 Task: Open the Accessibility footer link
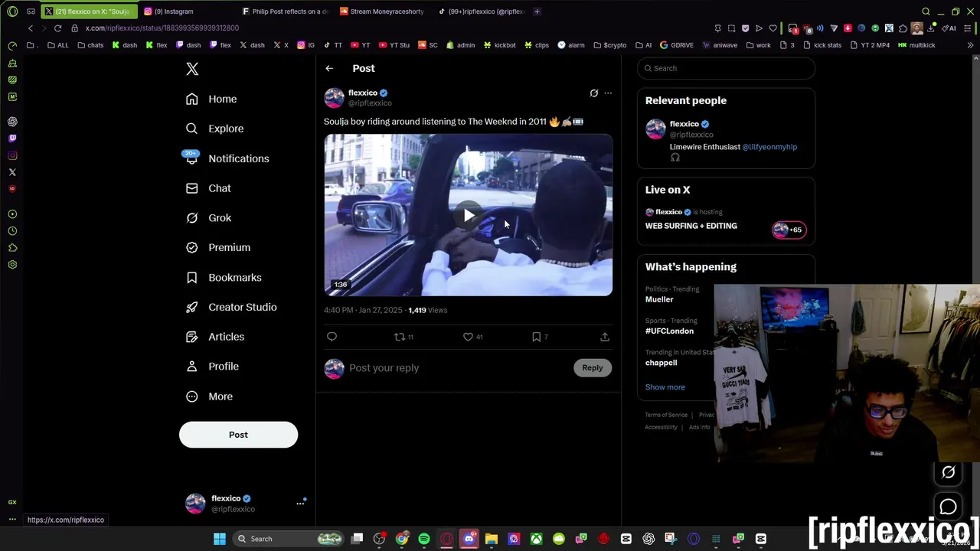[x=661, y=427]
